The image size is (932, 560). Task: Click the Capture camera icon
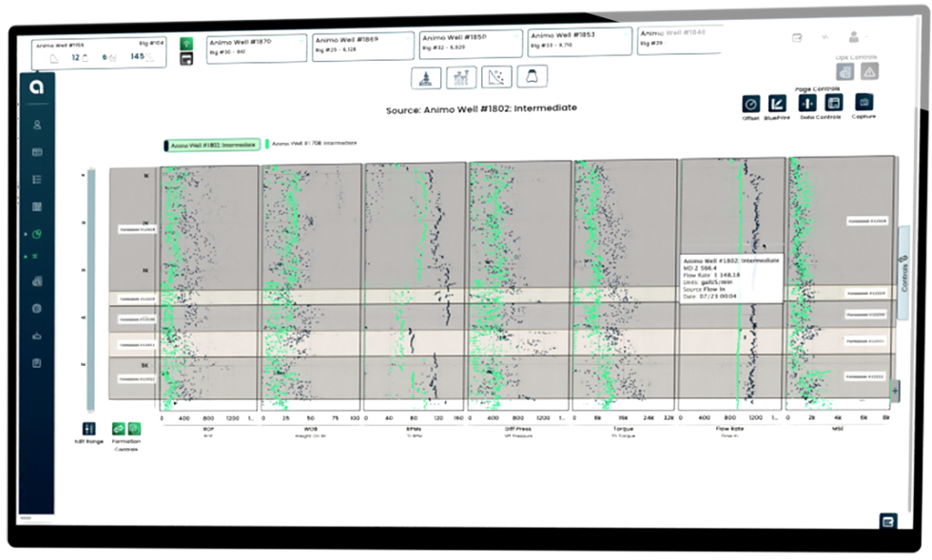(x=864, y=103)
